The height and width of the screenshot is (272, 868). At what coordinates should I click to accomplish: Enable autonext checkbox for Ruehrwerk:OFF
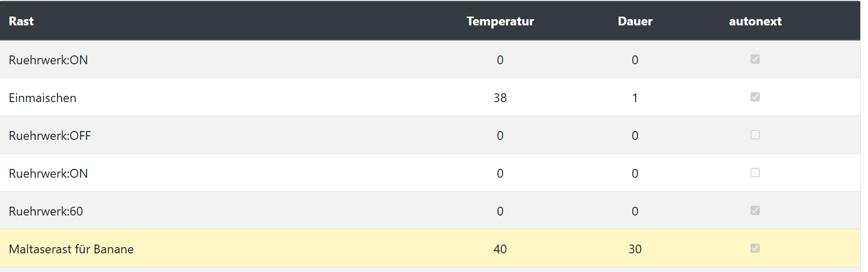point(755,135)
